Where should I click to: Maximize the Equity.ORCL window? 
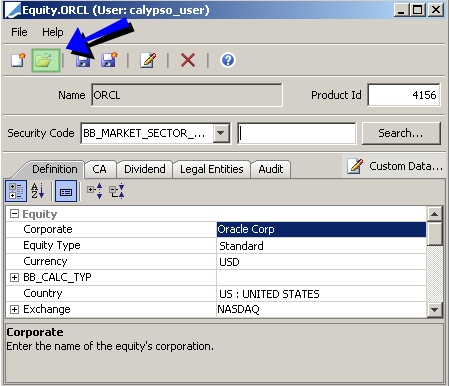[418, 10]
